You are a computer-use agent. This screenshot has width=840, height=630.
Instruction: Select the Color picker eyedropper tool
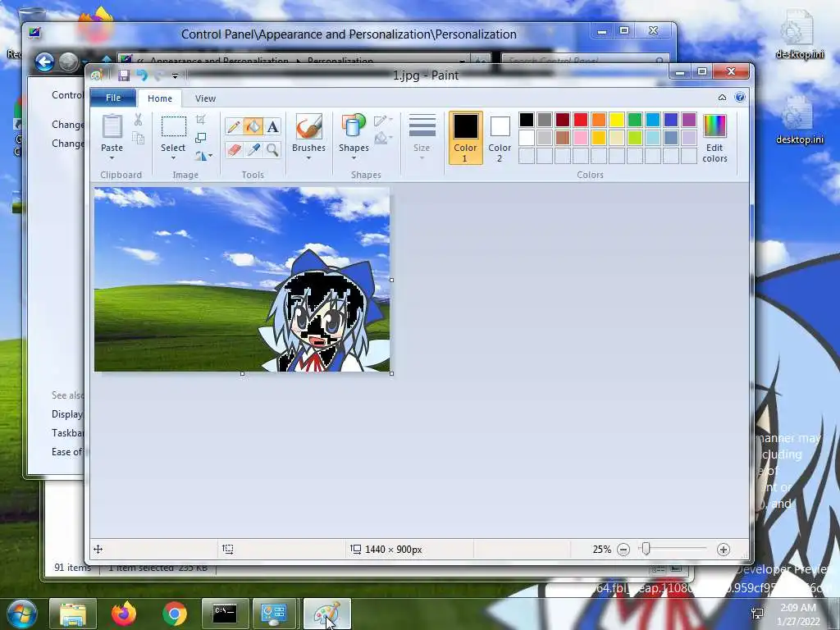(253, 149)
